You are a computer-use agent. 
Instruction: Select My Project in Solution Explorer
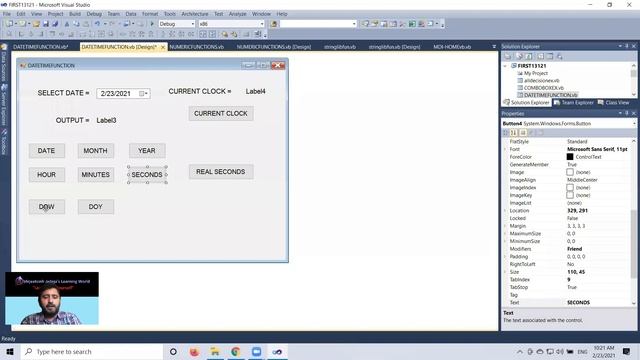tap(536, 73)
